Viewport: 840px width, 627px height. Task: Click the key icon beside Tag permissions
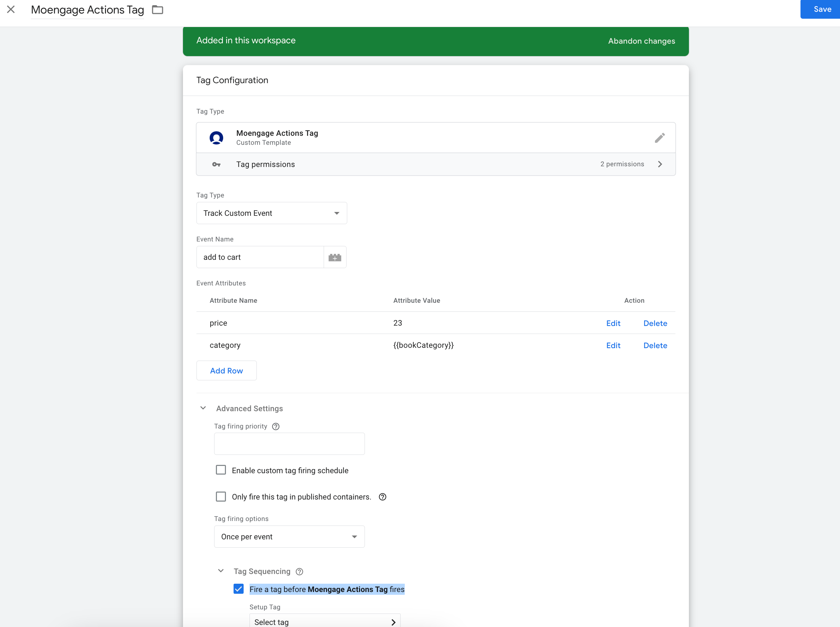click(216, 164)
